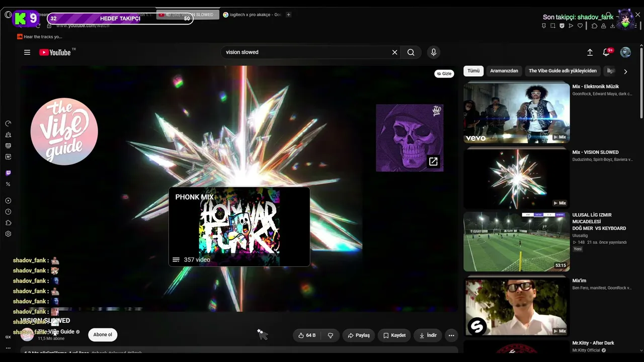Image resolution: width=644 pixels, height=362 pixels.
Task: Hide the end-screen cards with Gizle
Action: [444, 74]
